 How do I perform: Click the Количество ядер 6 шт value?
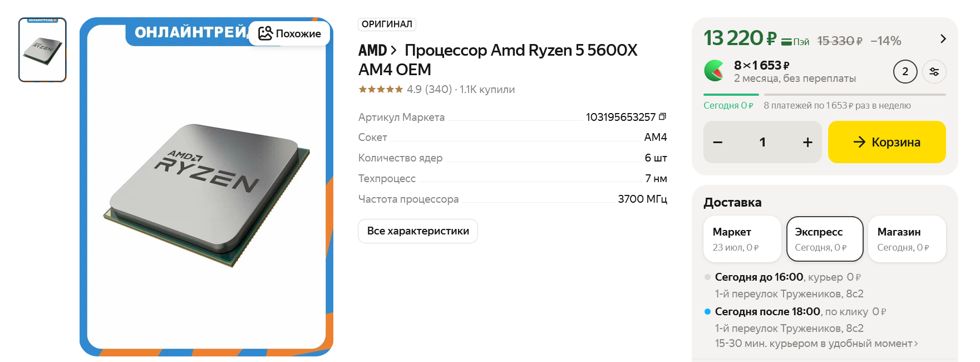(656, 158)
